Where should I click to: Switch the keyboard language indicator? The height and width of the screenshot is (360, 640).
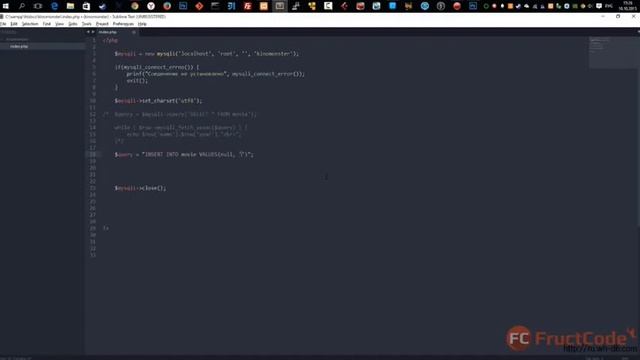point(609,6)
